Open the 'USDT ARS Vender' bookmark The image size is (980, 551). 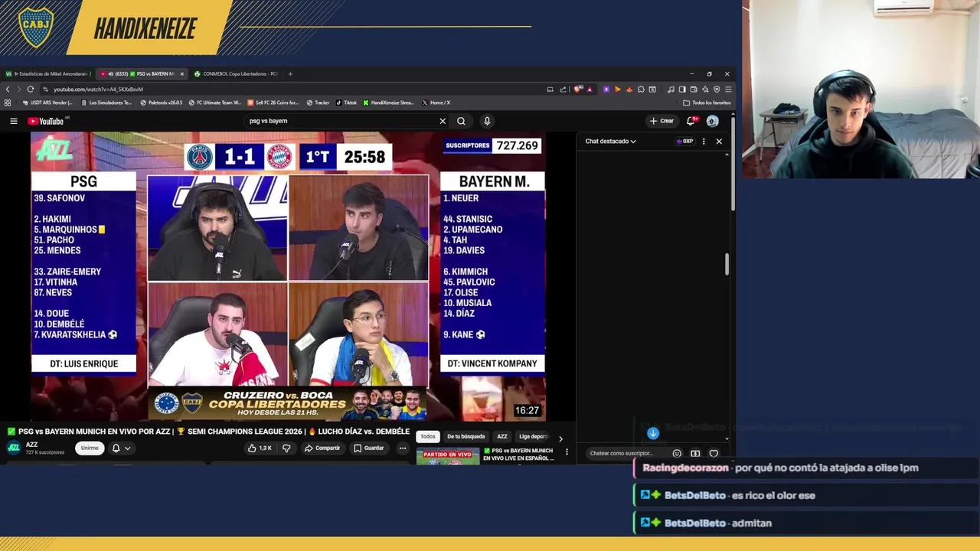(x=47, y=103)
